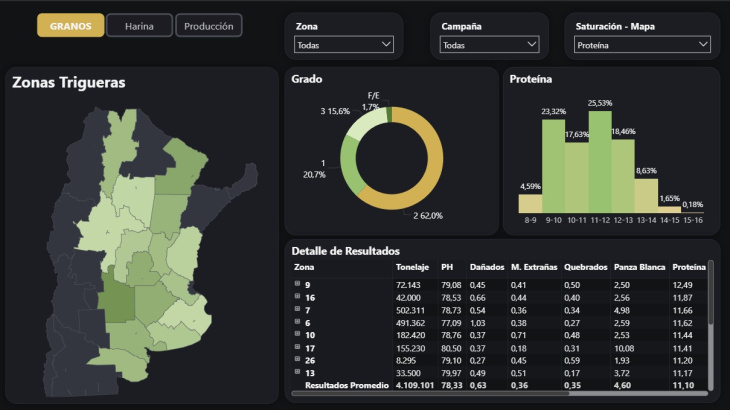Select the GRANOS button
730x410 pixels.
(x=71, y=26)
